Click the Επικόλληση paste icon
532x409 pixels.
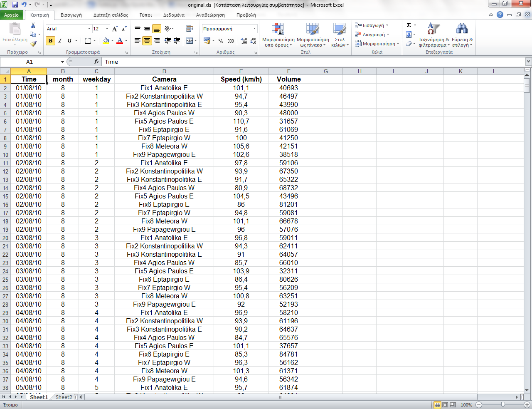15,29
